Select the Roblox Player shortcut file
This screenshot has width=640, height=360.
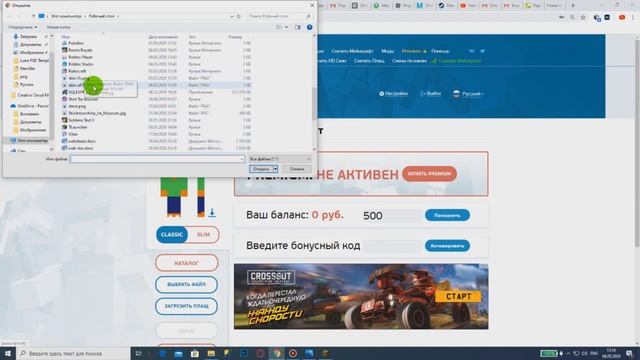(x=80, y=57)
